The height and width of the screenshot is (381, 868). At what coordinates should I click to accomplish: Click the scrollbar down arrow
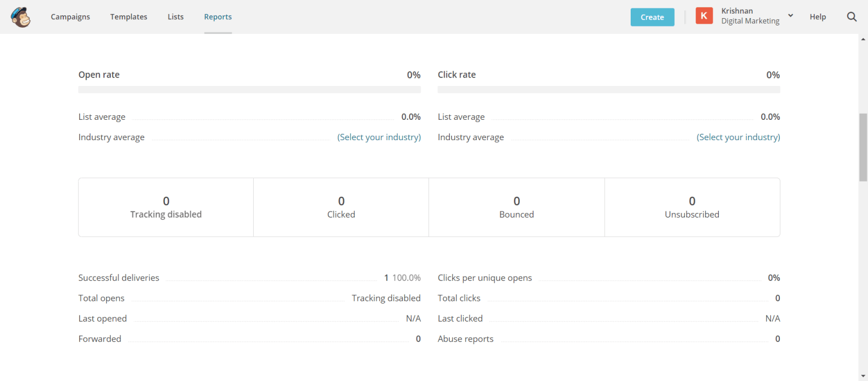(863, 375)
